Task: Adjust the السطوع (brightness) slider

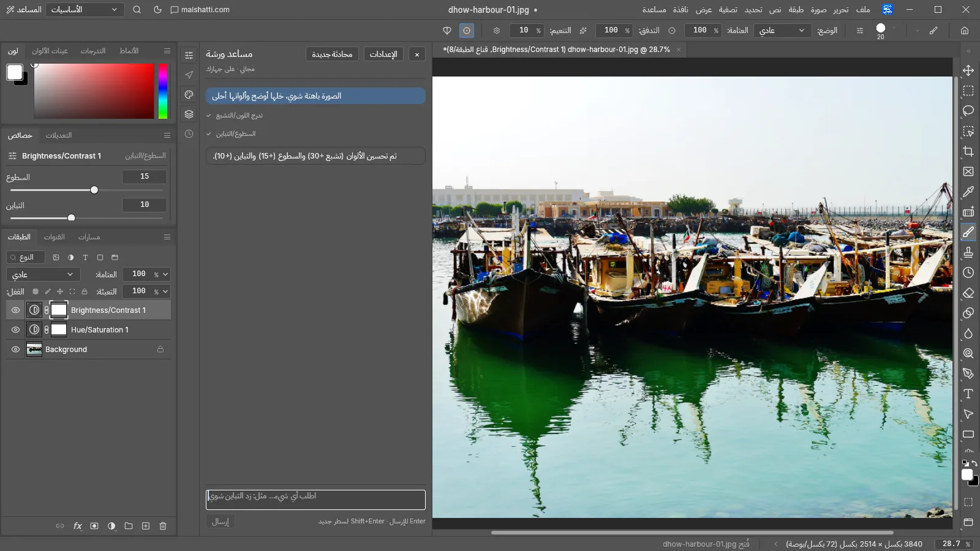Action: (86, 190)
